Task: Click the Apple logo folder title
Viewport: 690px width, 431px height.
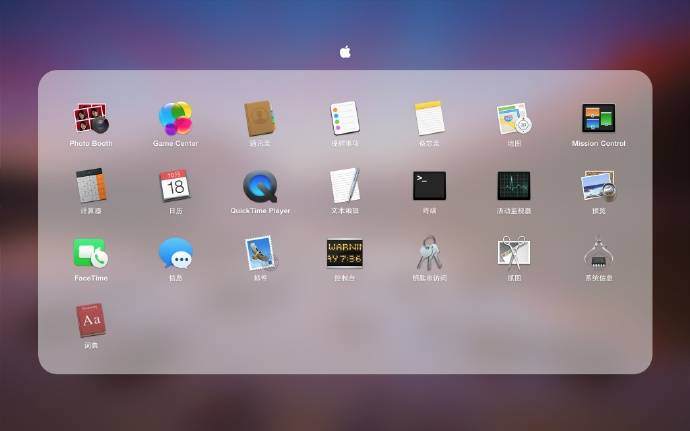Action: tap(345, 52)
